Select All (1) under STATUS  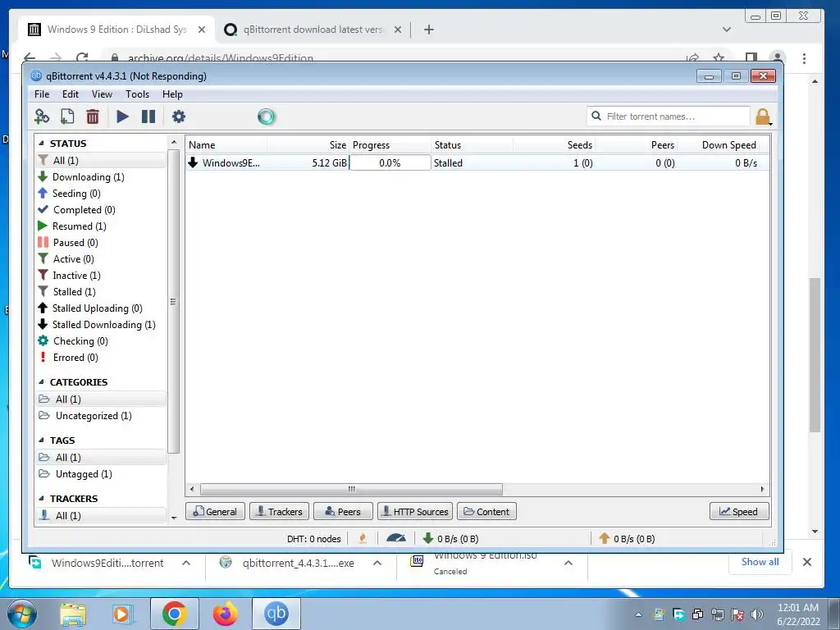(x=101, y=160)
